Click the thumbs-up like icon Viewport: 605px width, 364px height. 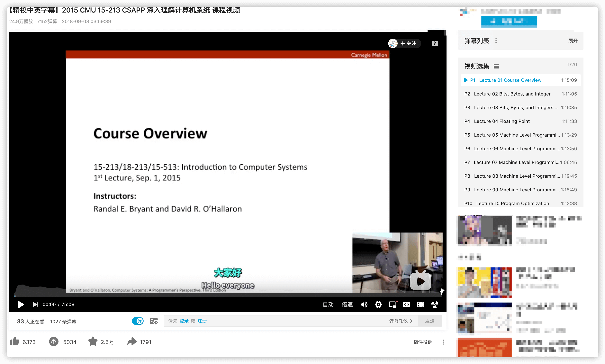coord(15,342)
